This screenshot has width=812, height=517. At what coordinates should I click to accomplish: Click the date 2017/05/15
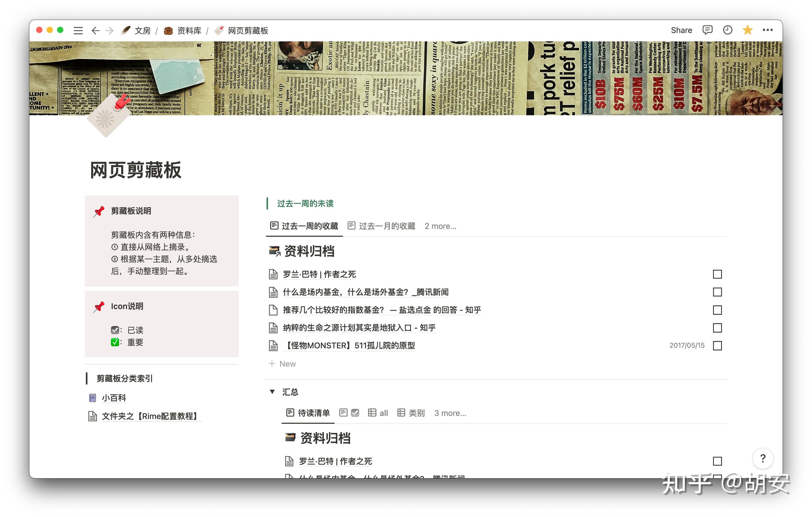pos(687,345)
